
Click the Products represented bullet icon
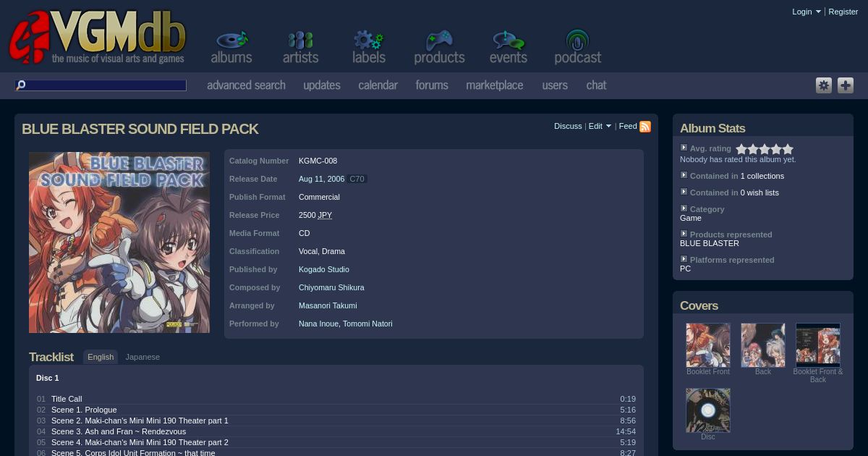pyautogui.click(x=684, y=234)
